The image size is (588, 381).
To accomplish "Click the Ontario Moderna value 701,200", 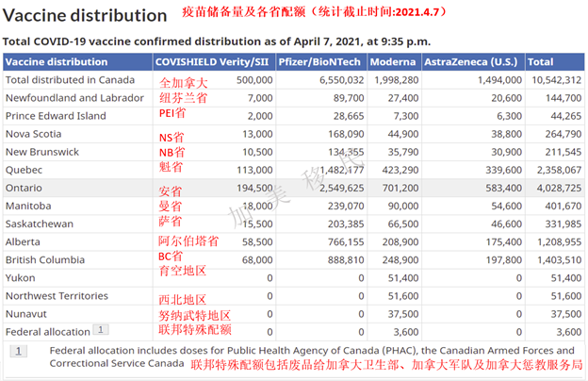I will click(400, 188).
